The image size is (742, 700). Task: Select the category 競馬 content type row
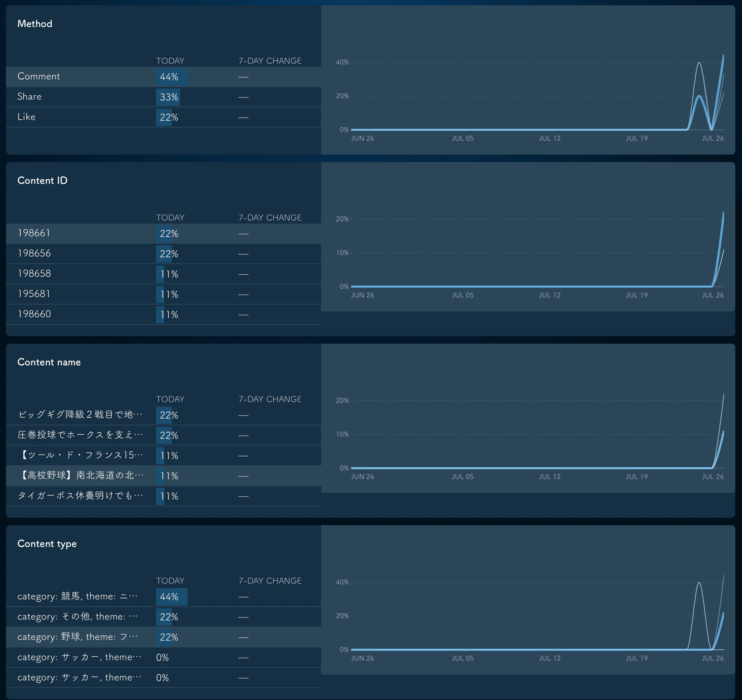click(x=164, y=597)
